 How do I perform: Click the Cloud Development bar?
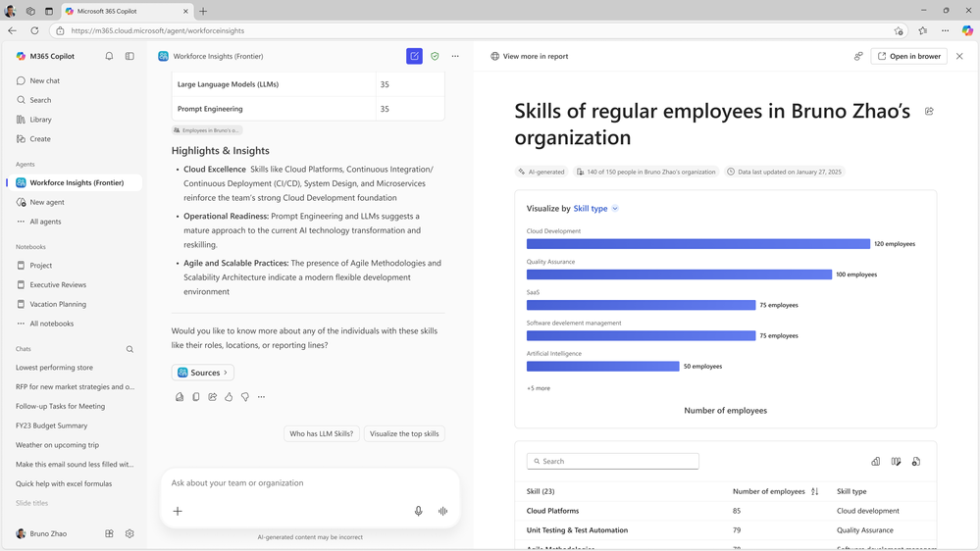tap(698, 244)
